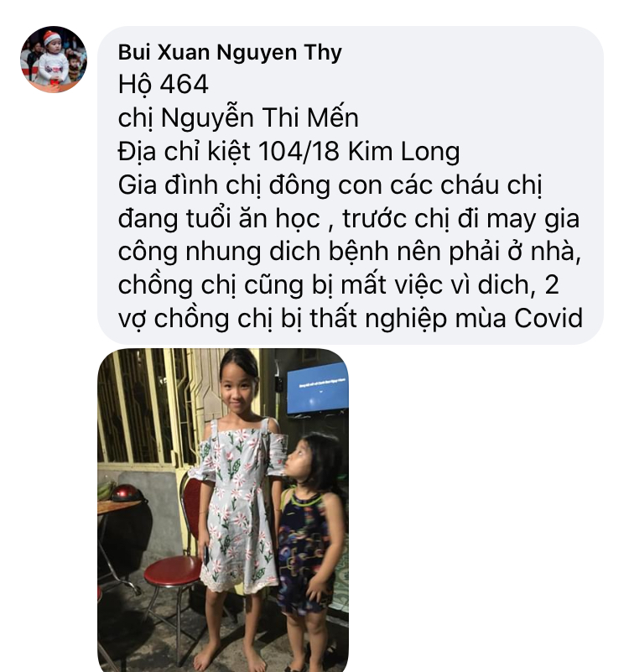Click line starting "công nhung dich bệnh"
The image size is (629, 672).
click(x=349, y=252)
